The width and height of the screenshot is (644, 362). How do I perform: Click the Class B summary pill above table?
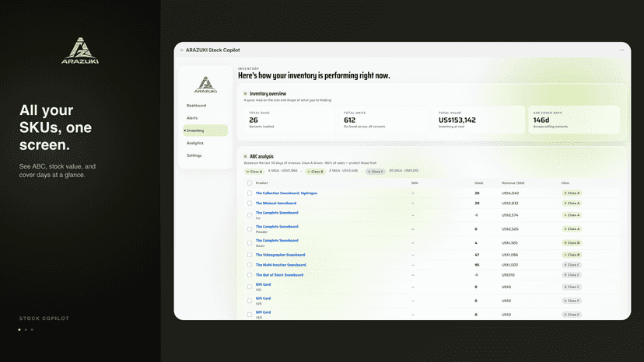(316, 172)
